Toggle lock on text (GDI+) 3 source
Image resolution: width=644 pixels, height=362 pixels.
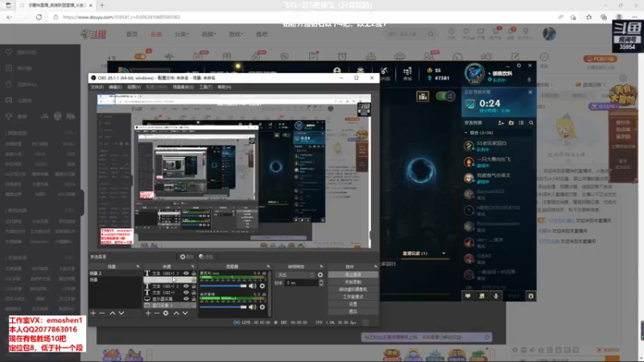tap(193, 274)
